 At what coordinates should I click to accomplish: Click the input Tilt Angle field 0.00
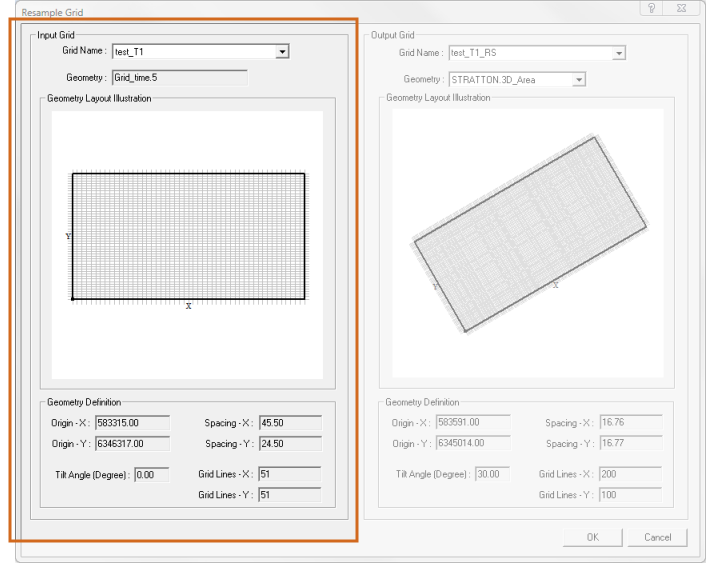coord(152,475)
